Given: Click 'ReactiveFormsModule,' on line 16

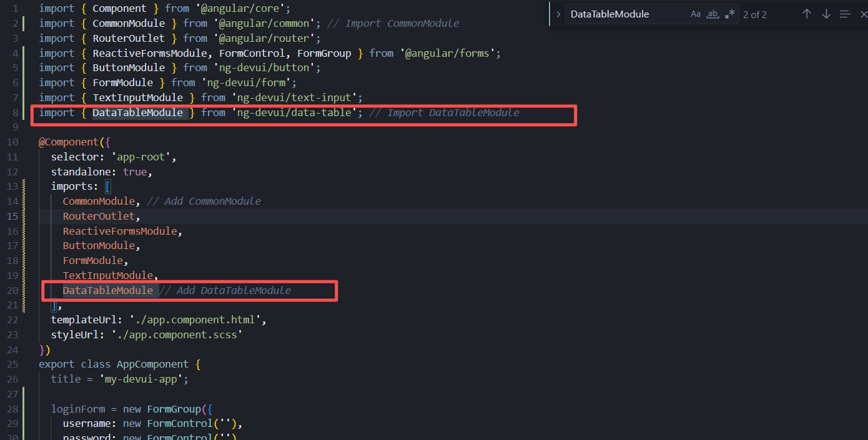Looking at the screenshot, I should (123, 231).
